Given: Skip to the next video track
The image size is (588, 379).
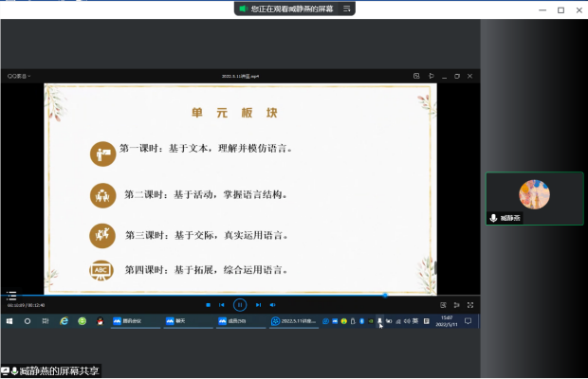Looking at the screenshot, I should (258, 305).
